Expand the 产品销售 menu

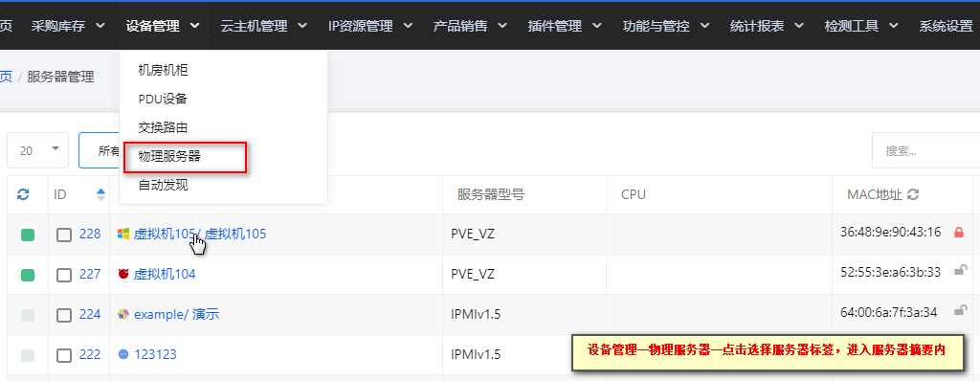[471, 26]
